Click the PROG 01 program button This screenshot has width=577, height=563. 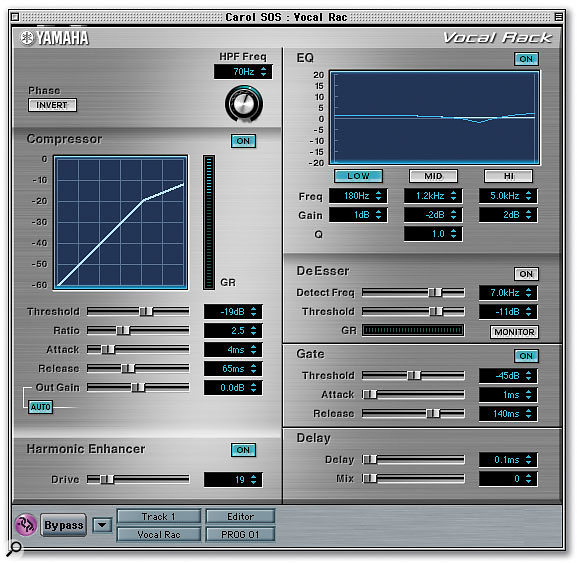[x=240, y=534]
